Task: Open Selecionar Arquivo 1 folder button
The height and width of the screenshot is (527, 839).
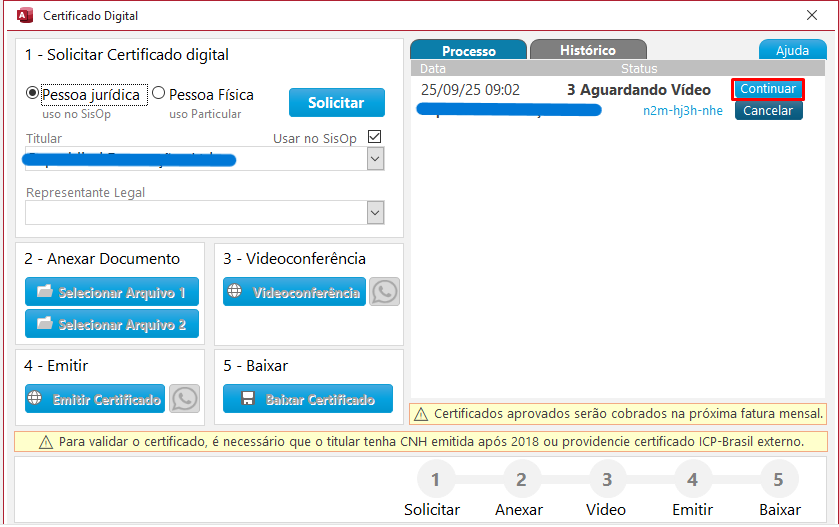Action: tap(112, 292)
